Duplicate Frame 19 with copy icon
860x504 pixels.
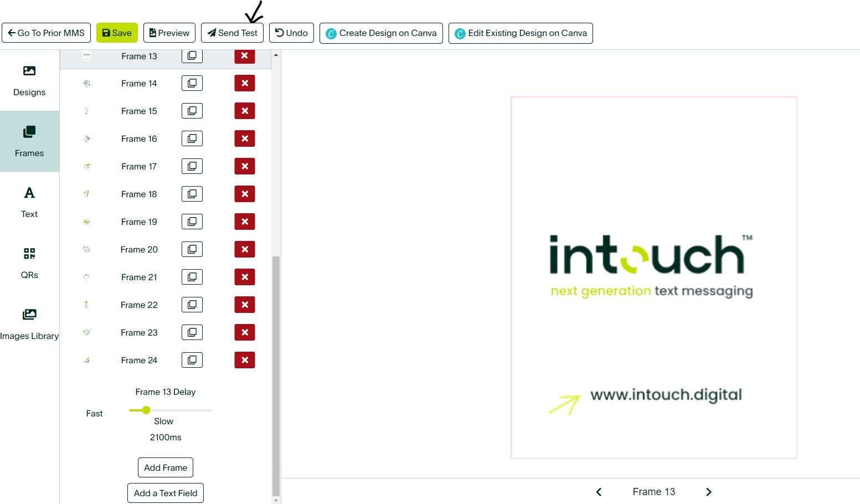[x=192, y=222]
